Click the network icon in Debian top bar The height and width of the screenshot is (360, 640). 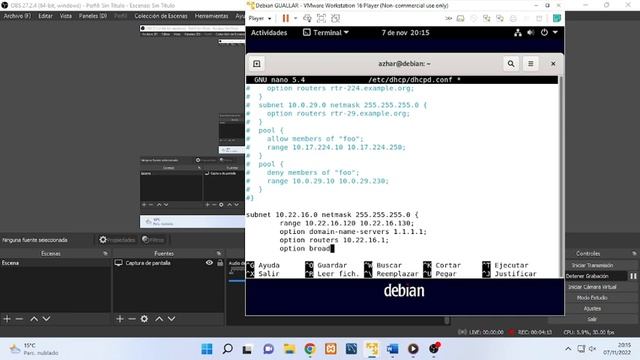[518, 33]
